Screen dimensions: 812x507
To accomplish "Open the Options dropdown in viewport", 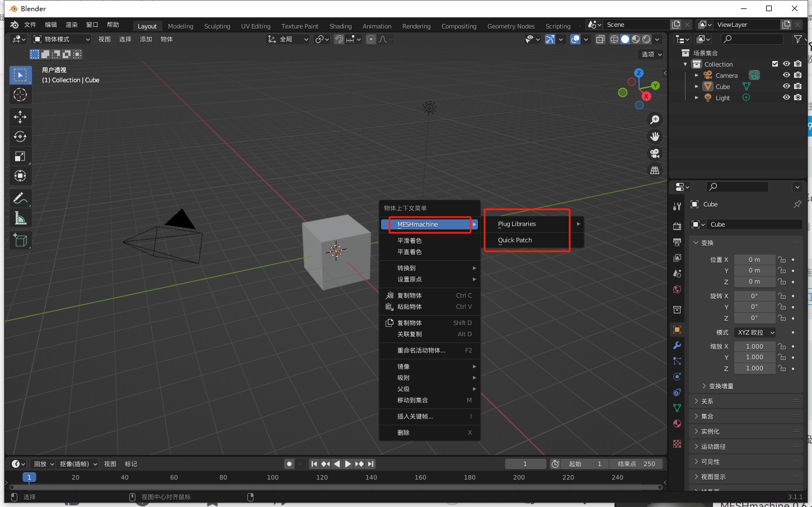I will 651,54.
